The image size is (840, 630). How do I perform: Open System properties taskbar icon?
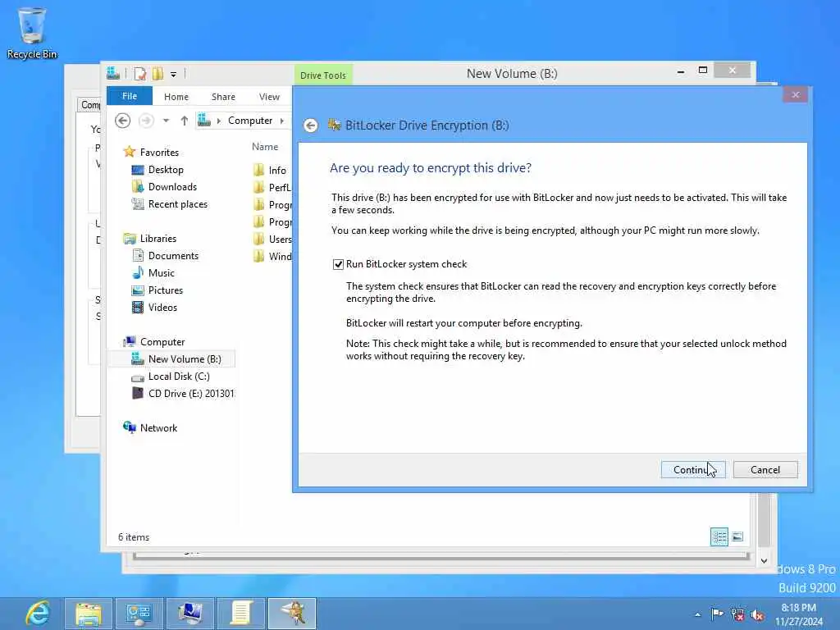(x=190, y=614)
